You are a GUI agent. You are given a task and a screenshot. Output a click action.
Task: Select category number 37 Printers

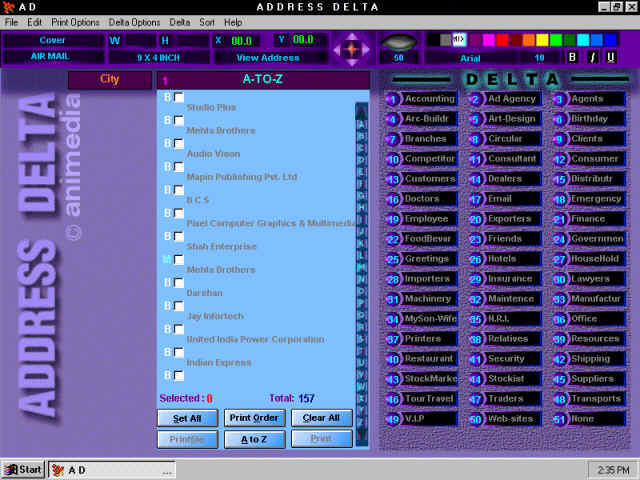(422, 339)
